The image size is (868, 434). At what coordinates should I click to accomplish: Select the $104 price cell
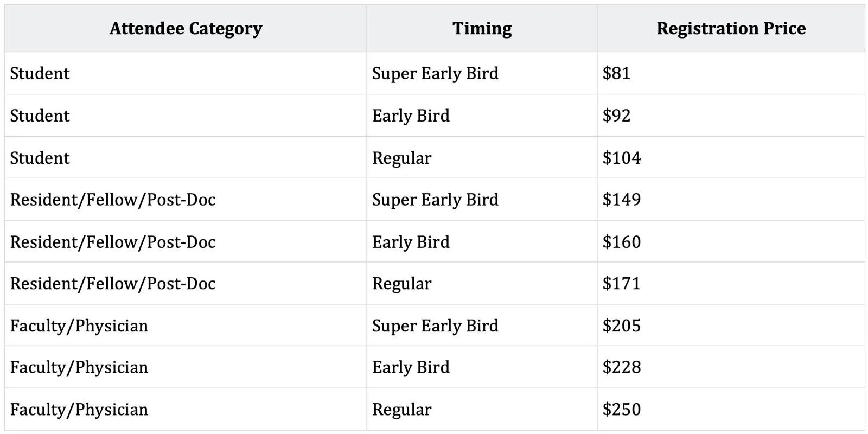point(622,158)
